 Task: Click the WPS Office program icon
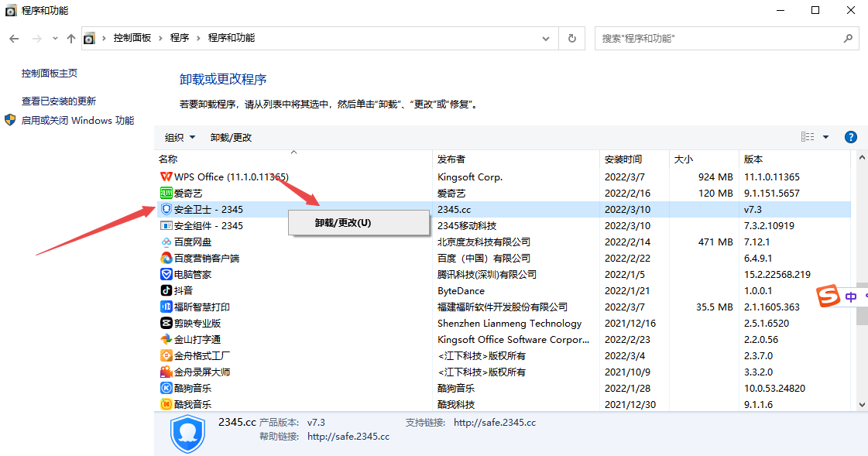(x=166, y=177)
